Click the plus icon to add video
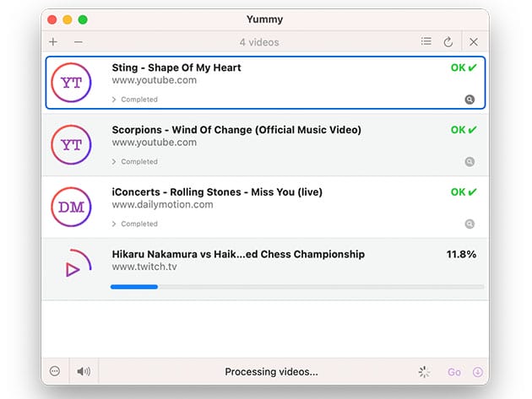Screen dimensions: 532x399 [x=53, y=42]
